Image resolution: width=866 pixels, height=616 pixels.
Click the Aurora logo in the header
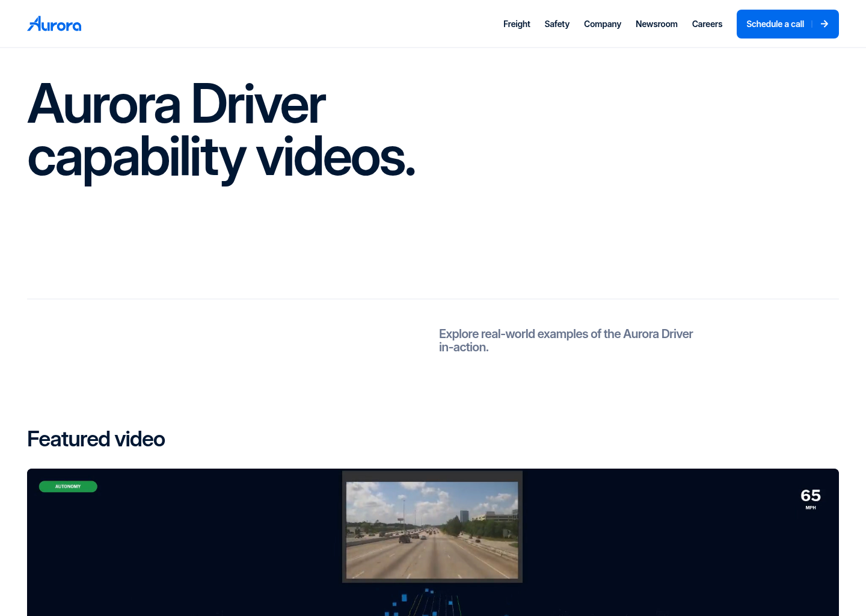(x=54, y=24)
